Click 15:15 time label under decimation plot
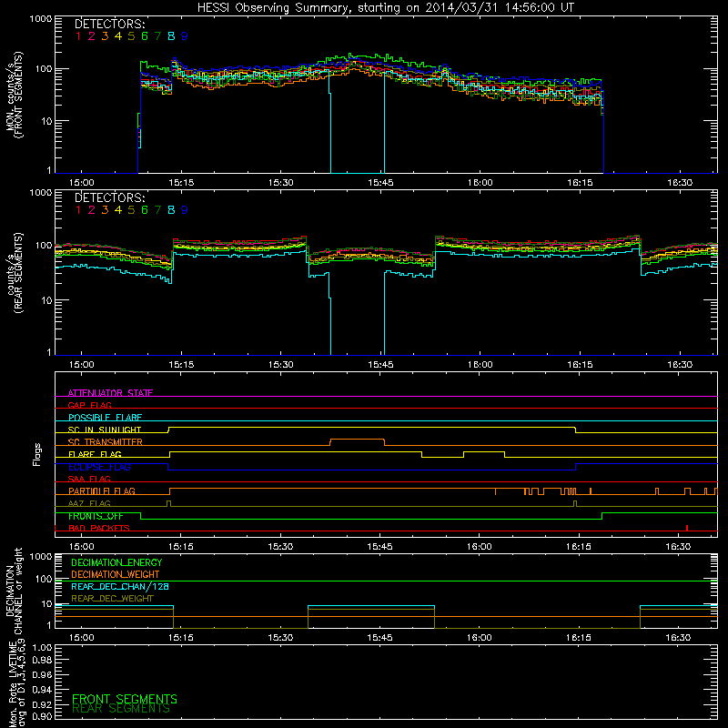728x728 pixels. tap(180, 638)
